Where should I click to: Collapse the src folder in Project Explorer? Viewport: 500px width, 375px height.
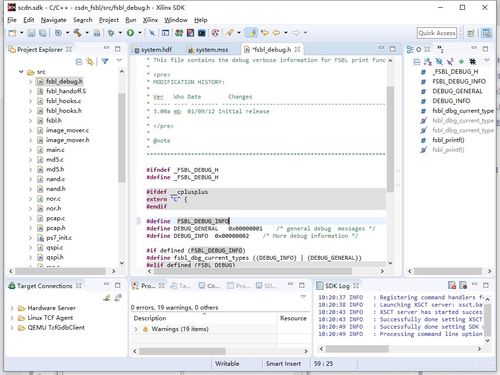click(x=21, y=72)
